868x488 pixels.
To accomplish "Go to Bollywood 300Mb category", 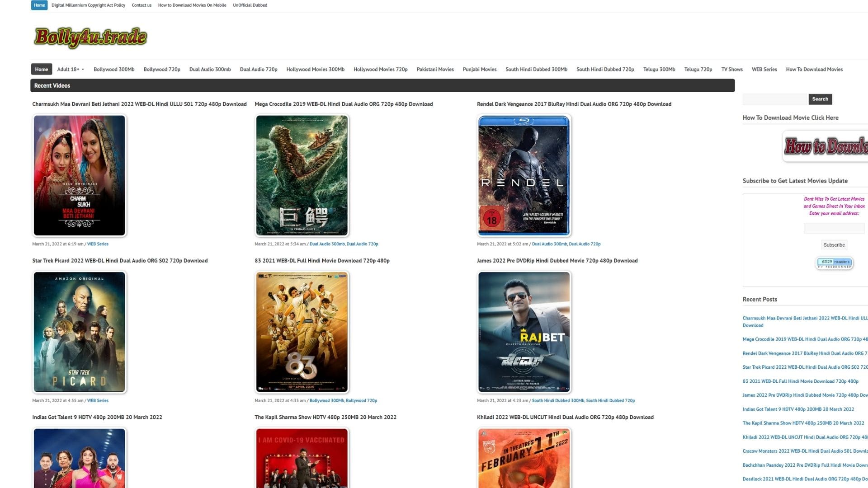I will [114, 69].
